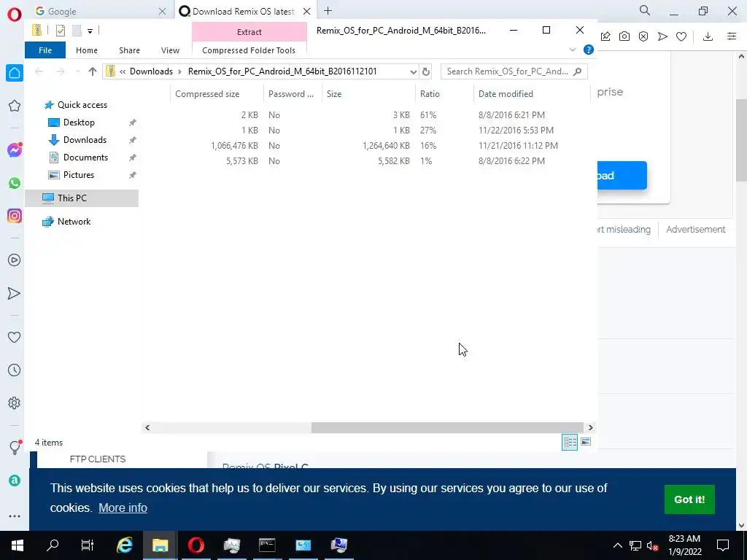747x560 pixels.
Task: Click Opera tab search magnifier
Action: (645, 10)
